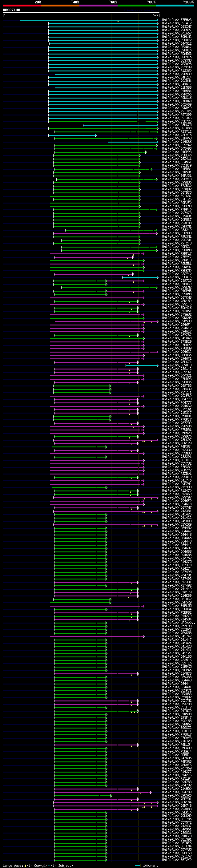Select the UniRef100_B6T2Y9 label
Image resolution: width=197 pixels, height=868 pixels.
coord(176,860)
